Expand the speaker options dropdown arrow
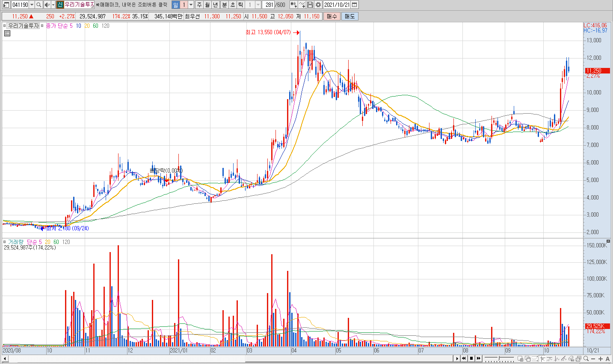The height and width of the screenshot is (364, 613). [53, 5]
